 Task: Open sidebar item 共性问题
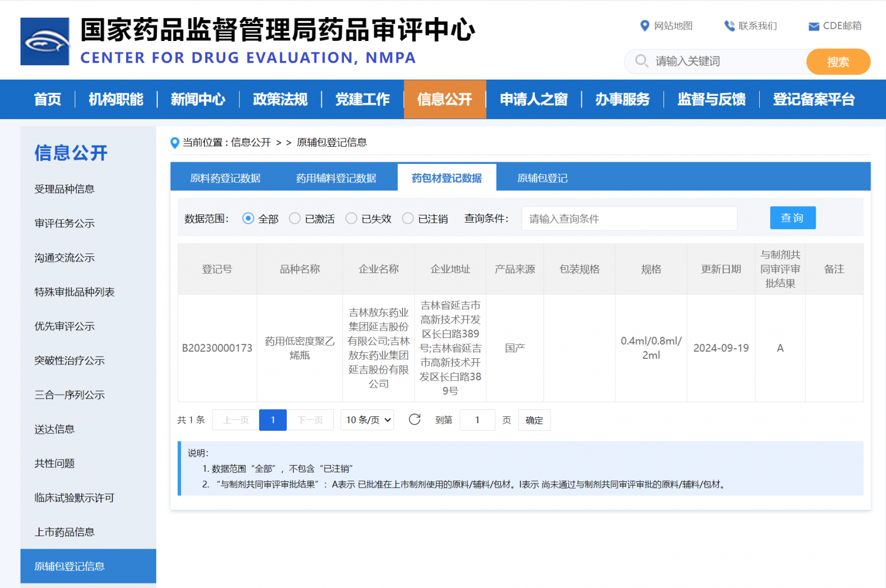[55, 463]
